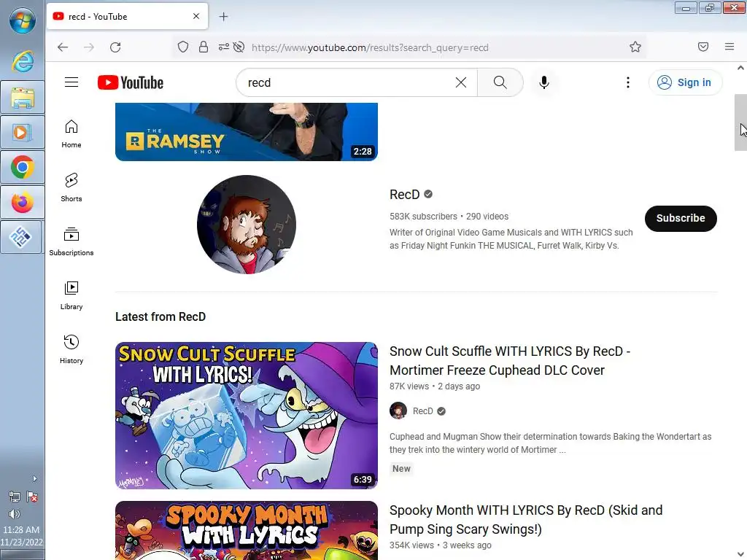Viewport: 747px width, 560px height.
Task: Click '583K subscribers • 290 videos' text
Action: [449, 216]
